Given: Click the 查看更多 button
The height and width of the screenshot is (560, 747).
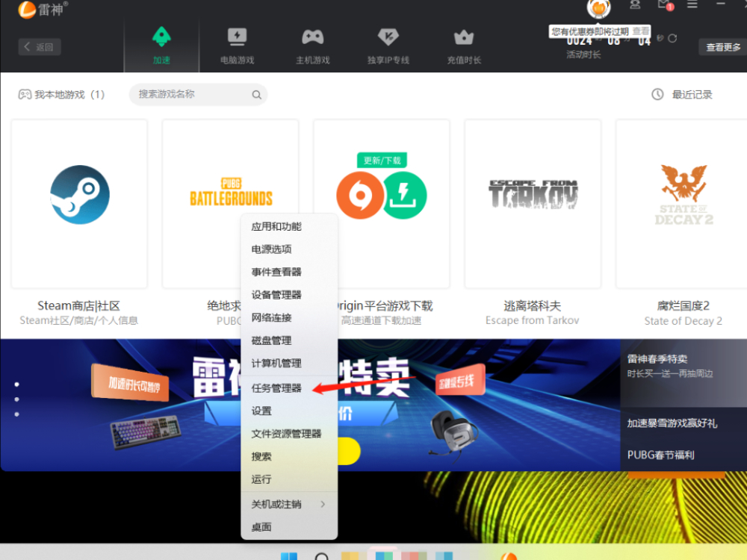Looking at the screenshot, I should point(722,47).
